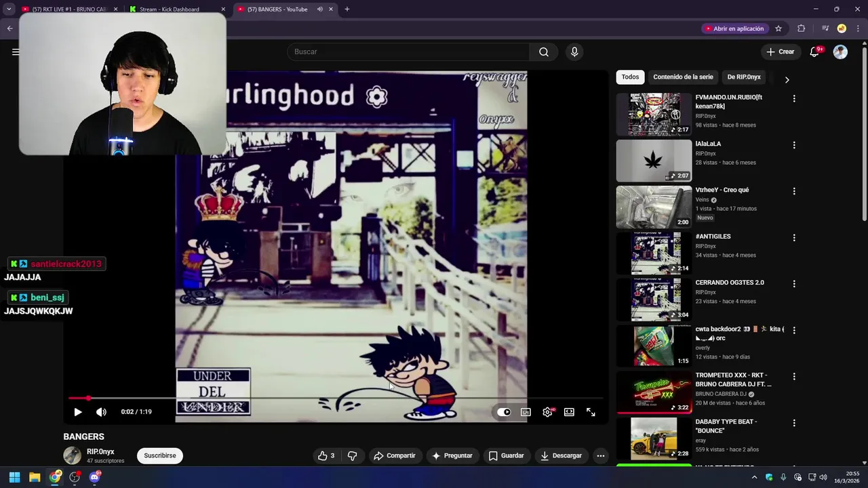Open the RIP.0nyx channel avatar

point(72,455)
